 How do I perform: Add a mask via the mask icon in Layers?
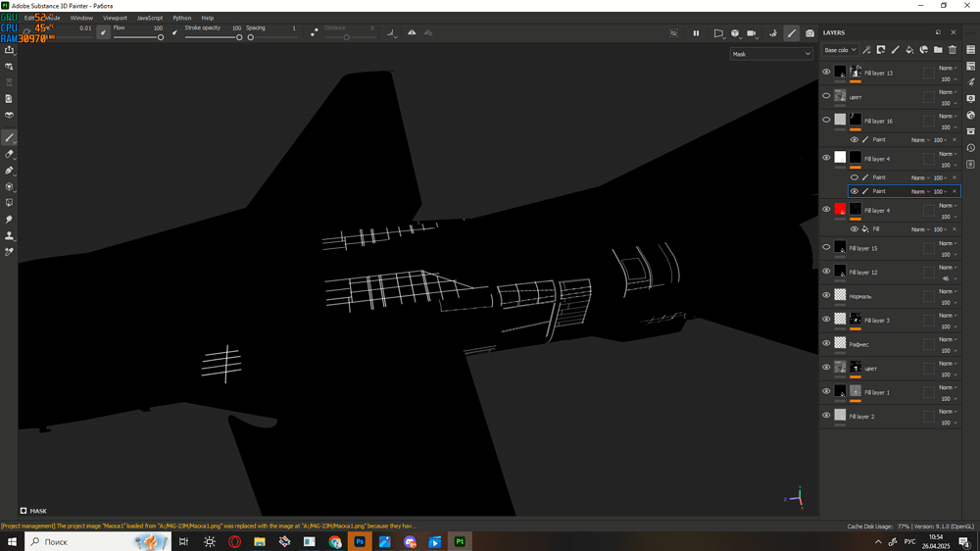click(881, 50)
